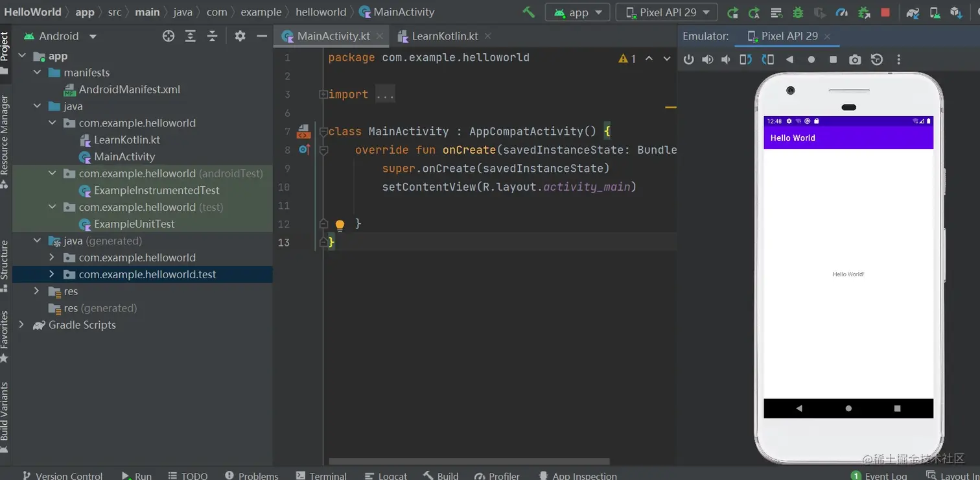Attach debugger to Android process

click(864, 12)
